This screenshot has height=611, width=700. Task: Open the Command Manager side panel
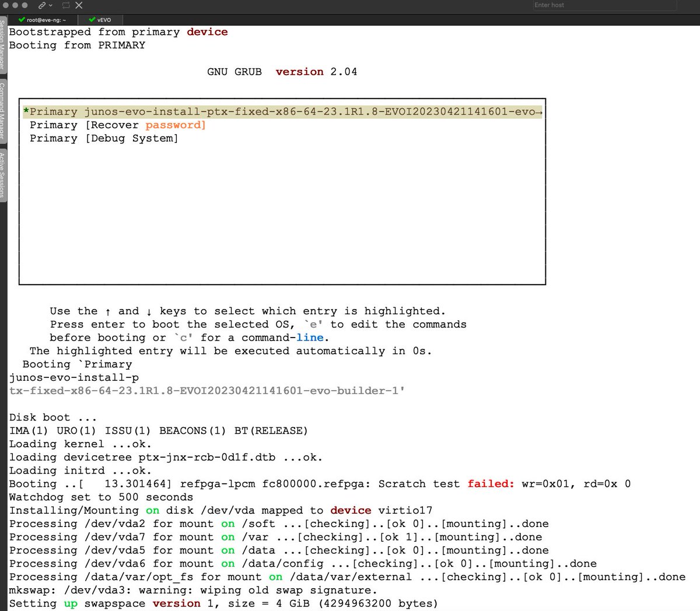point(2,110)
